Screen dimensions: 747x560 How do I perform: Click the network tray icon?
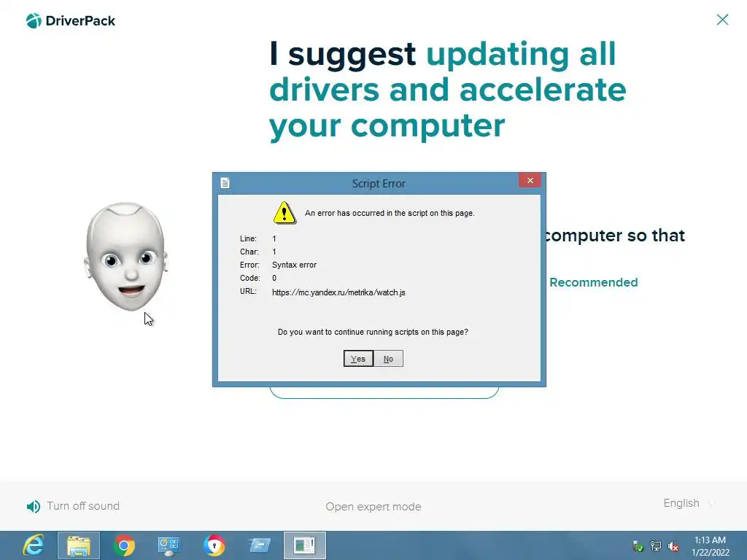[656, 546]
